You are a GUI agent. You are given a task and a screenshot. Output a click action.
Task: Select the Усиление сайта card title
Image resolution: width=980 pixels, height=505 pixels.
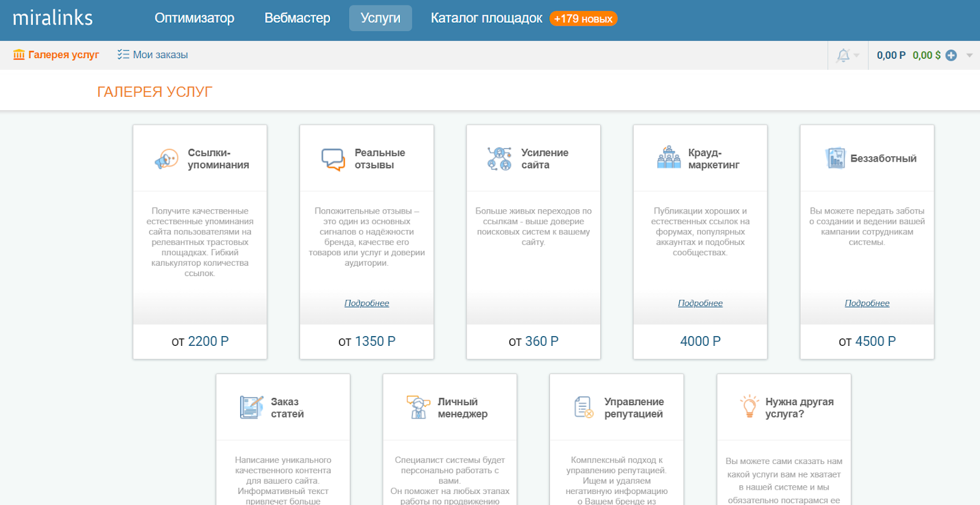point(545,159)
